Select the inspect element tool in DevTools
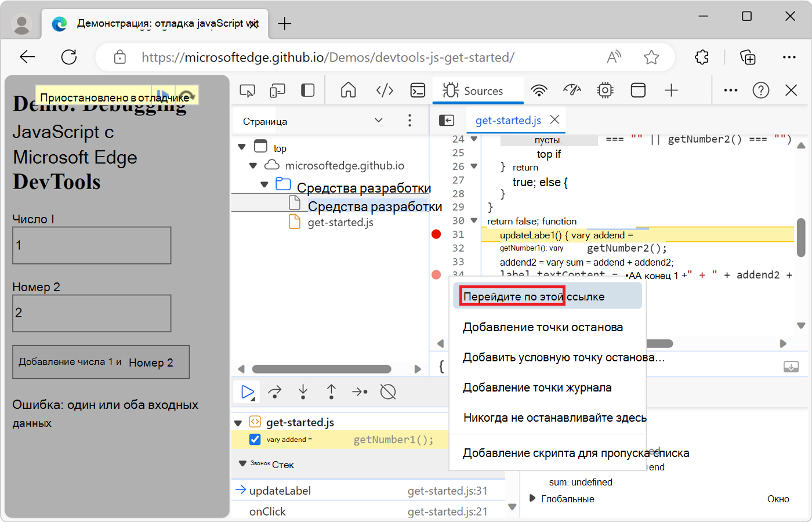Viewport: 812px width, 522px height. coord(248,90)
